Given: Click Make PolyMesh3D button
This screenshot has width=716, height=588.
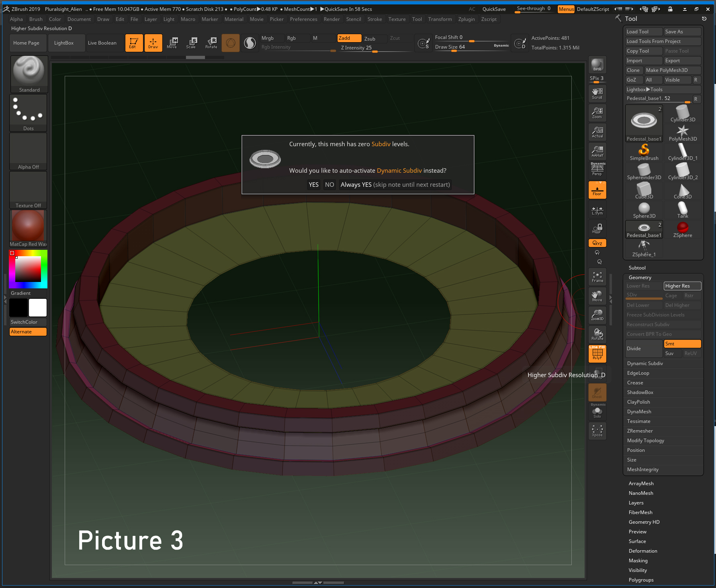Looking at the screenshot, I should pyautogui.click(x=673, y=70).
